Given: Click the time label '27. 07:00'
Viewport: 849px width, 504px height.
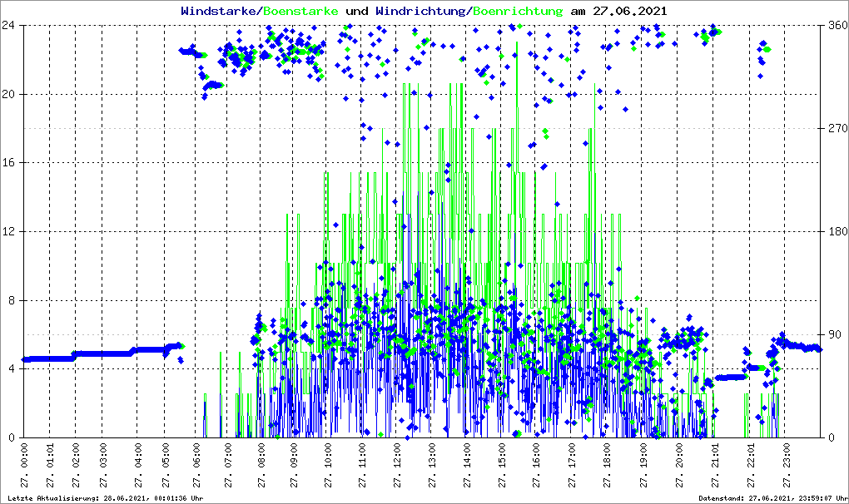Looking at the screenshot, I should [227, 465].
